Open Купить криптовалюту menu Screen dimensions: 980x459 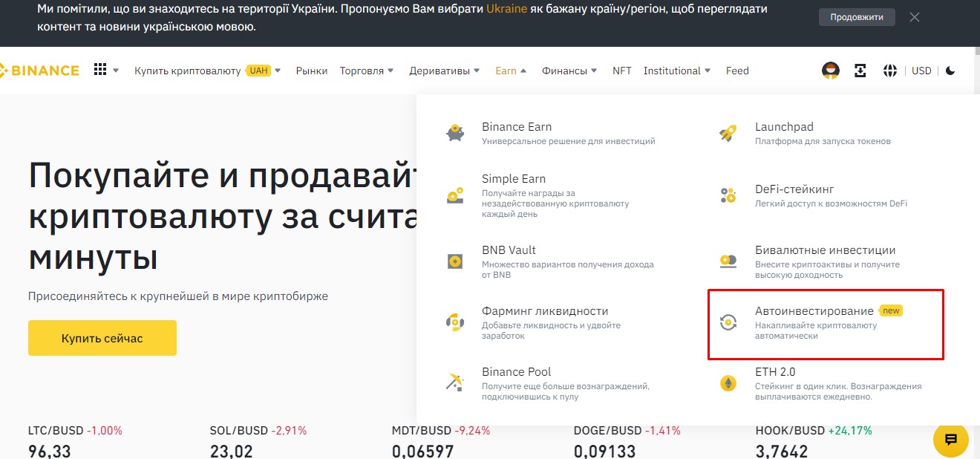(188, 71)
